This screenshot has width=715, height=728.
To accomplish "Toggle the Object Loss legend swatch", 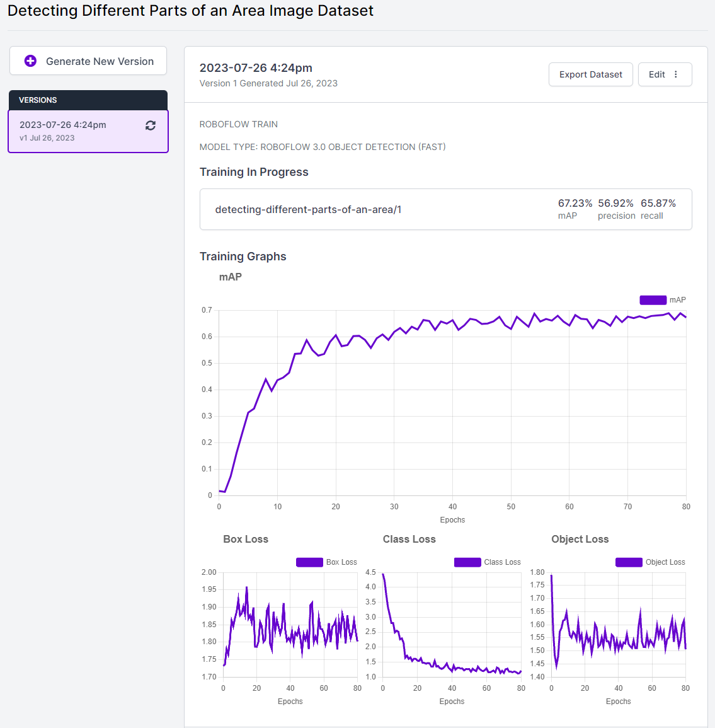I will click(x=629, y=562).
